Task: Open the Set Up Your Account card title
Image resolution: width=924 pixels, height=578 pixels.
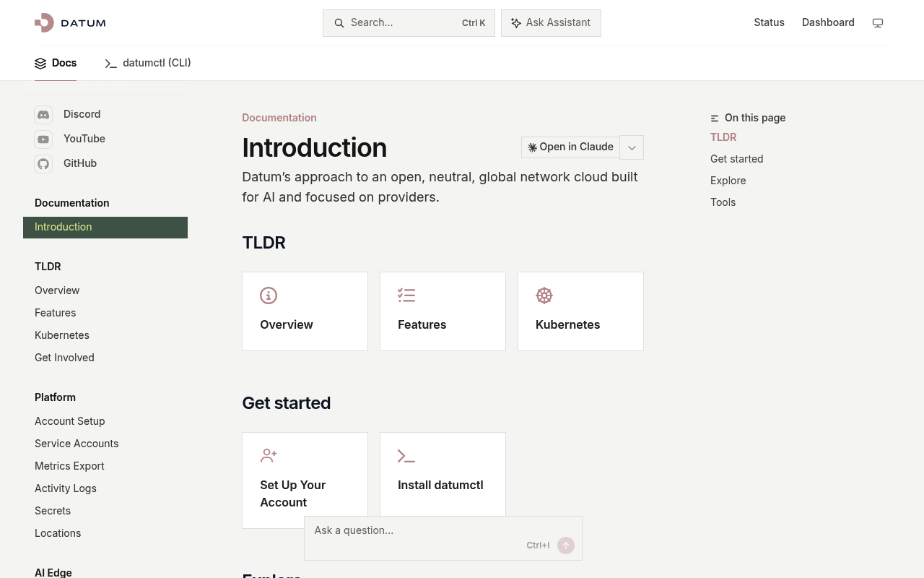Action: 292,493
